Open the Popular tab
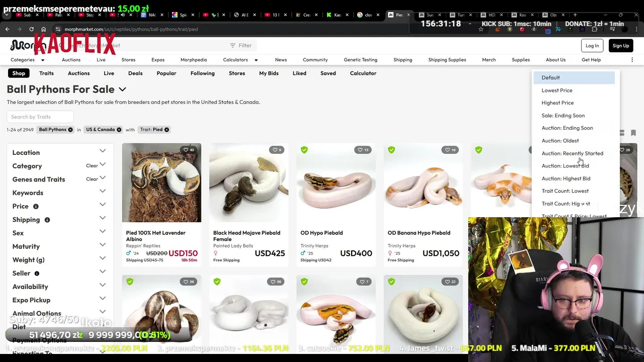 point(167,73)
